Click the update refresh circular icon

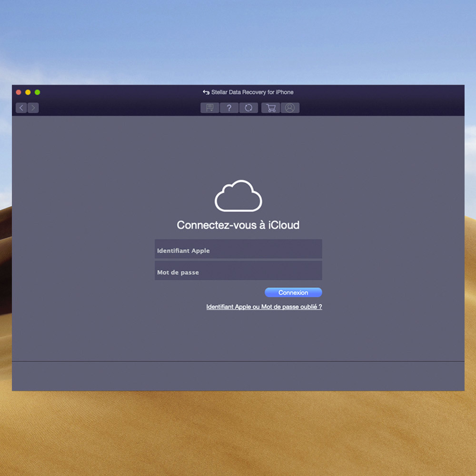pyautogui.click(x=248, y=108)
